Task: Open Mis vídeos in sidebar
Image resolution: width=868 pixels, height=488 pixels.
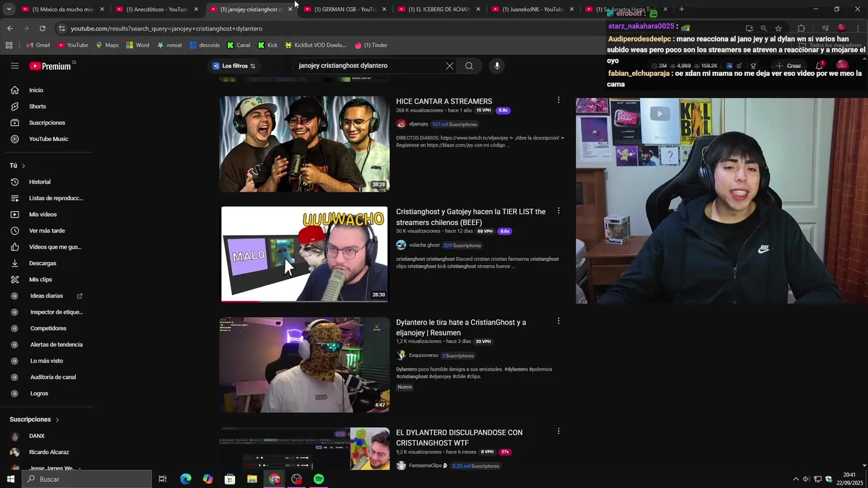Action: pyautogui.click(x=43, y=214)
